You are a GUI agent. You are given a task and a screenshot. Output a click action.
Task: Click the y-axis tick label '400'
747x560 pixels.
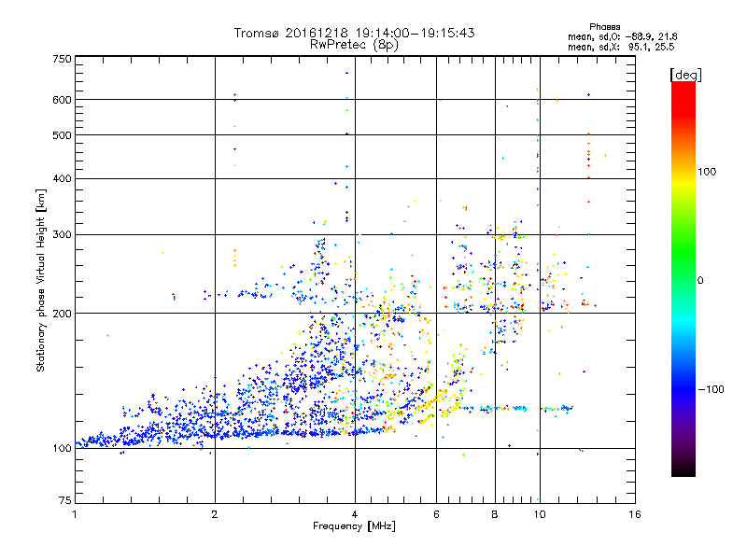click(x=63, y=178)
